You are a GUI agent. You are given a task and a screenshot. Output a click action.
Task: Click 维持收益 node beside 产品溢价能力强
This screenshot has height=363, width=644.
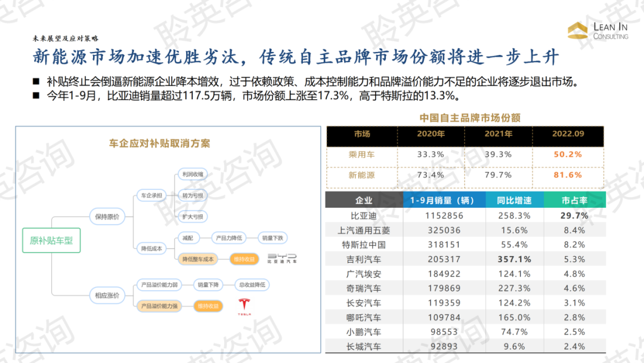(208, 306)
